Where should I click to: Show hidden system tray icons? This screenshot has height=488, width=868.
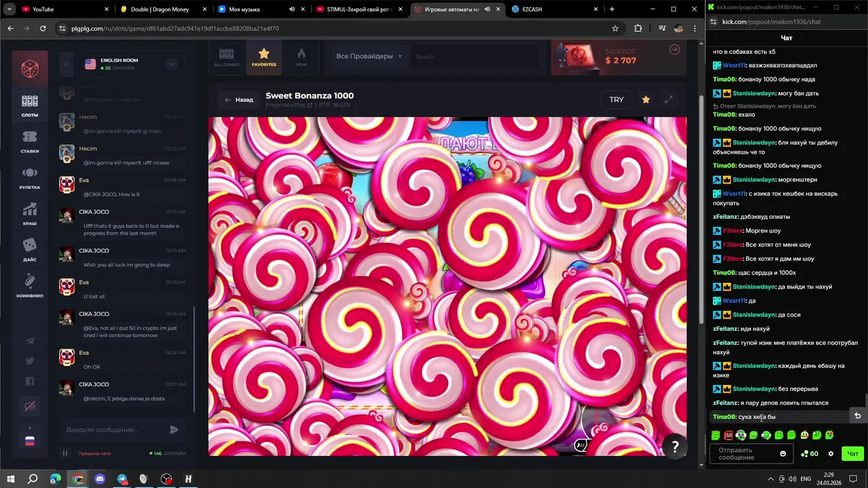pyautogui.click(x=772, y=479)
